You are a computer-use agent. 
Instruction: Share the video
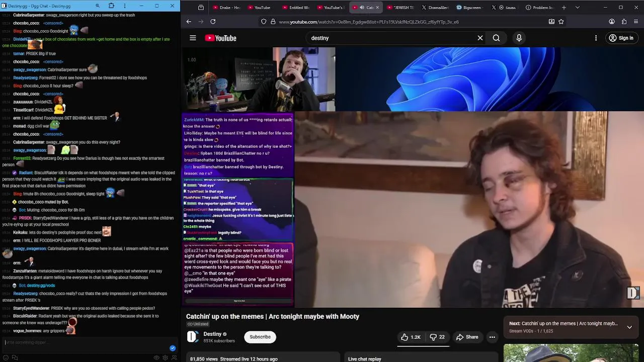coord(467,337)
